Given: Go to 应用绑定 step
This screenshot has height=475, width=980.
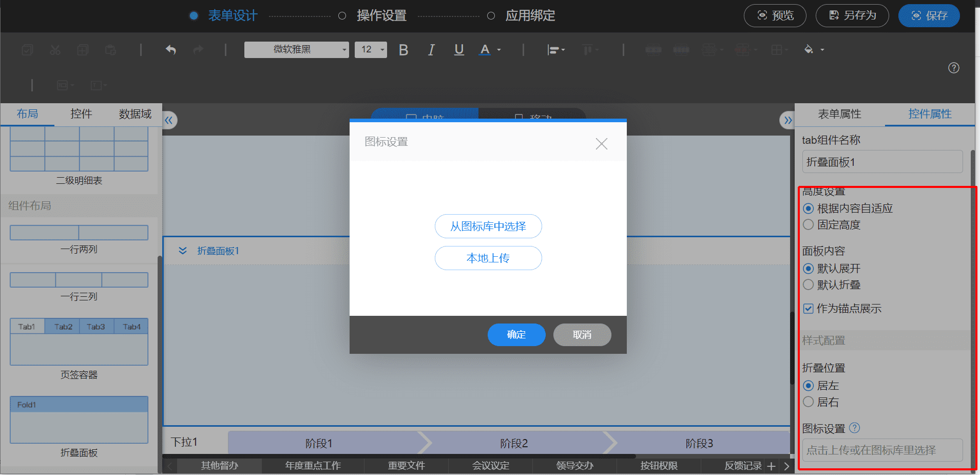Looking at the screenshot, I should (x=530, y=16).
